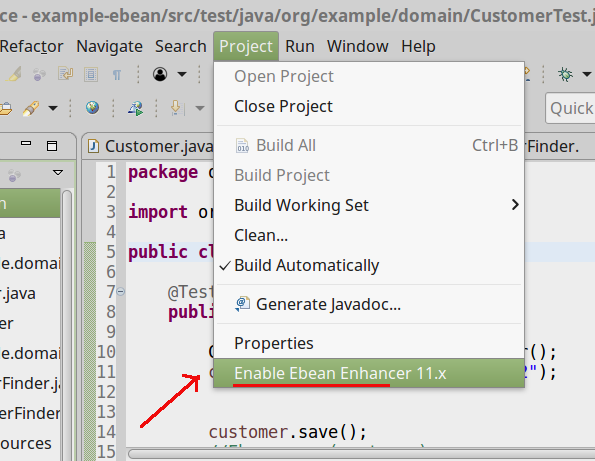Click the next annotation arrow toolbar icon
Viewport: 595px width, 461px height.
(176, 108)
